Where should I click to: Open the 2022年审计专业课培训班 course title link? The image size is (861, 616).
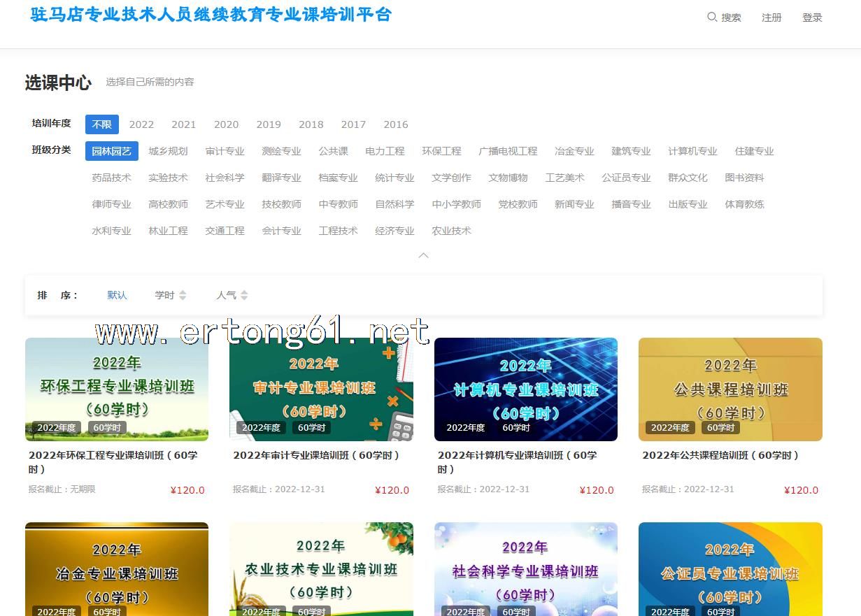pos(316,455)
